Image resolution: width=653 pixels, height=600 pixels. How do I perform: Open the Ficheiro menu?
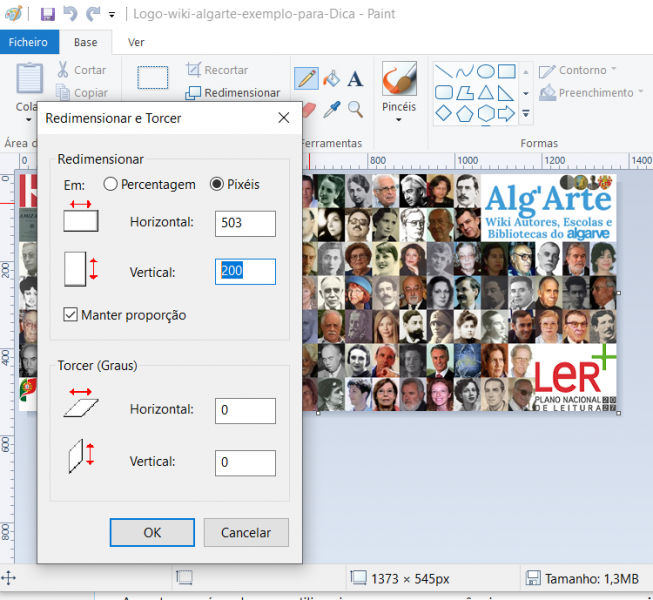coord(28,42)
